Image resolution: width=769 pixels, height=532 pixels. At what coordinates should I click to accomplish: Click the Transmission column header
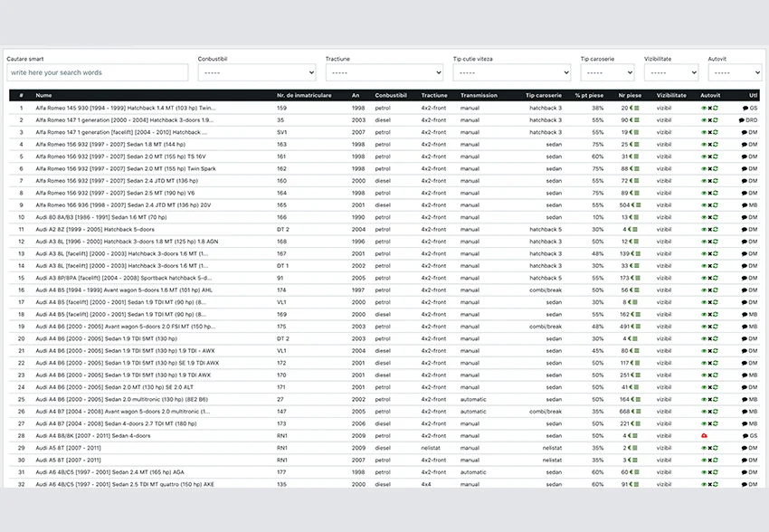coord(479,96)
